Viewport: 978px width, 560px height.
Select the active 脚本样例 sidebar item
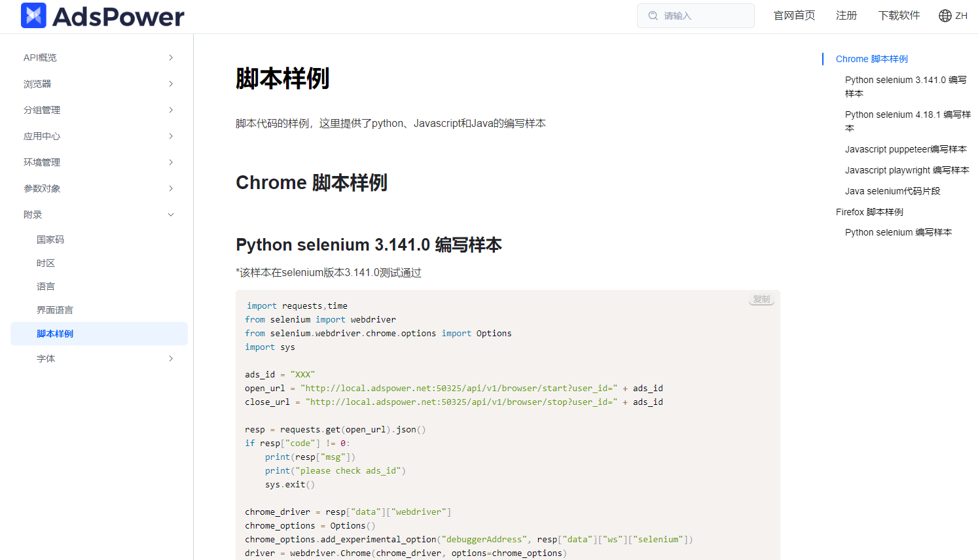point(99,334)
